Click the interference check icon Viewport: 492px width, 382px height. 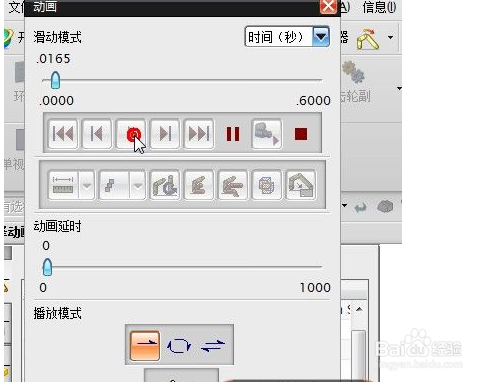[x=165, y=185]
